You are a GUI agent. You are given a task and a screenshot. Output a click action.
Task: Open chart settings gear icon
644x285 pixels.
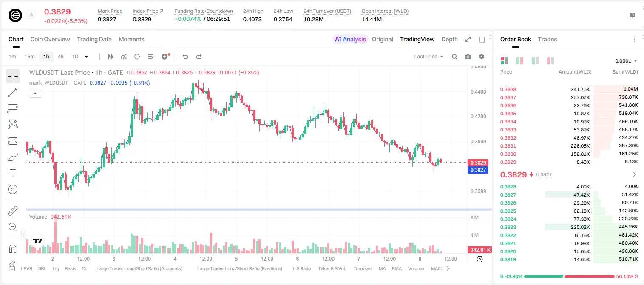pos(482,57)
